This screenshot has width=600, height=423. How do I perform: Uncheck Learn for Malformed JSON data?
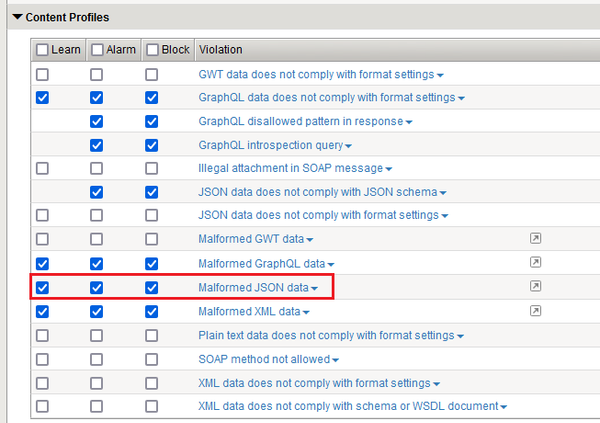[x=42, y=288]
